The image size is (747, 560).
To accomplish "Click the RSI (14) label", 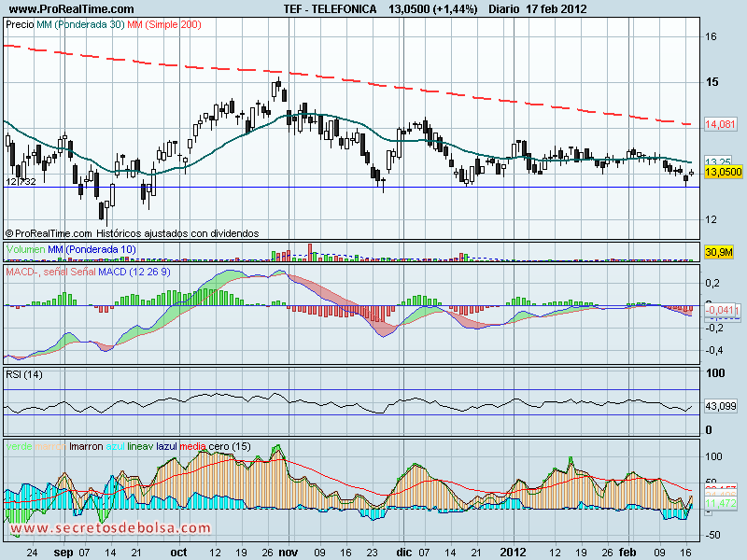I will (x=24, y=374).
